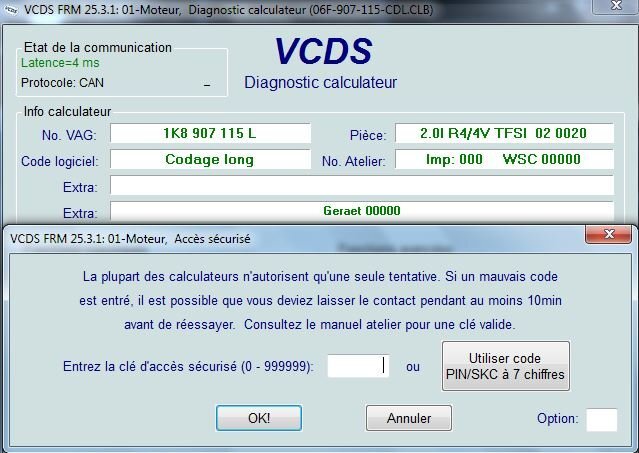Viewport: 639px width, 453px height.
Task: Click the No. Atelier: label
Action: [x=354, y=161]
